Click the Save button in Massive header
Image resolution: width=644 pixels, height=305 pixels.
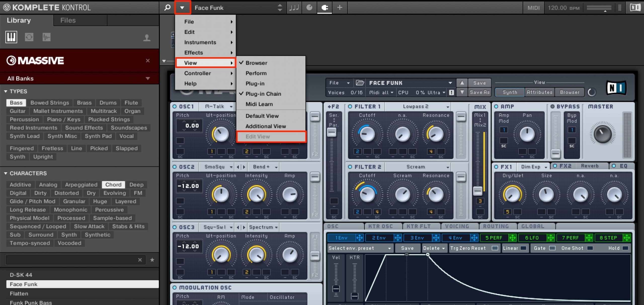click(479, 83)
